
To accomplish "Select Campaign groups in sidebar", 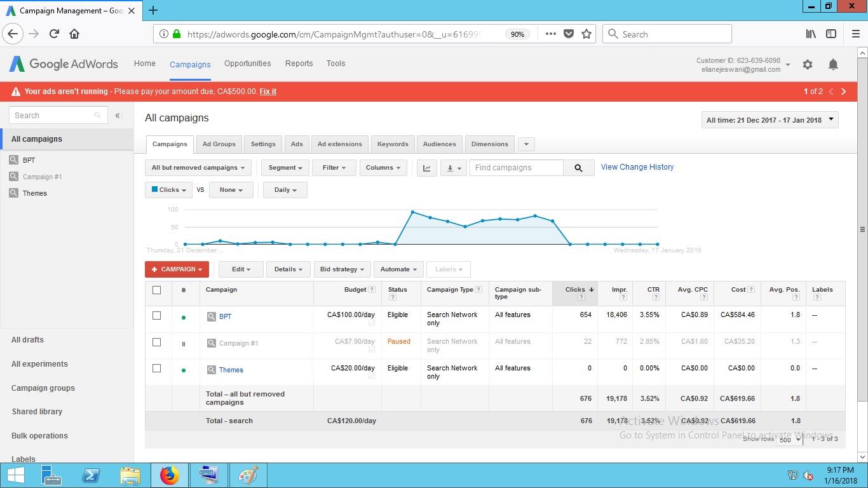I will tap(43, 388).
